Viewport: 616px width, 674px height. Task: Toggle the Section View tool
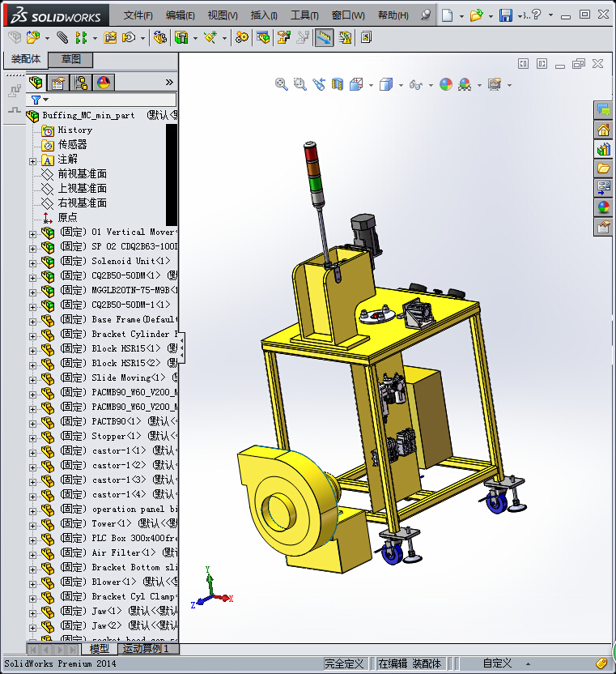pos(338,84)
